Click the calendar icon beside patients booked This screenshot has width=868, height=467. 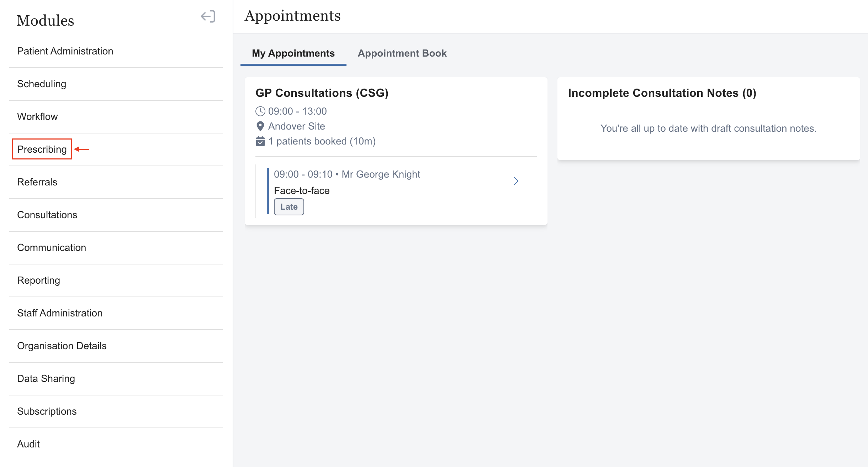click(260, 141)
